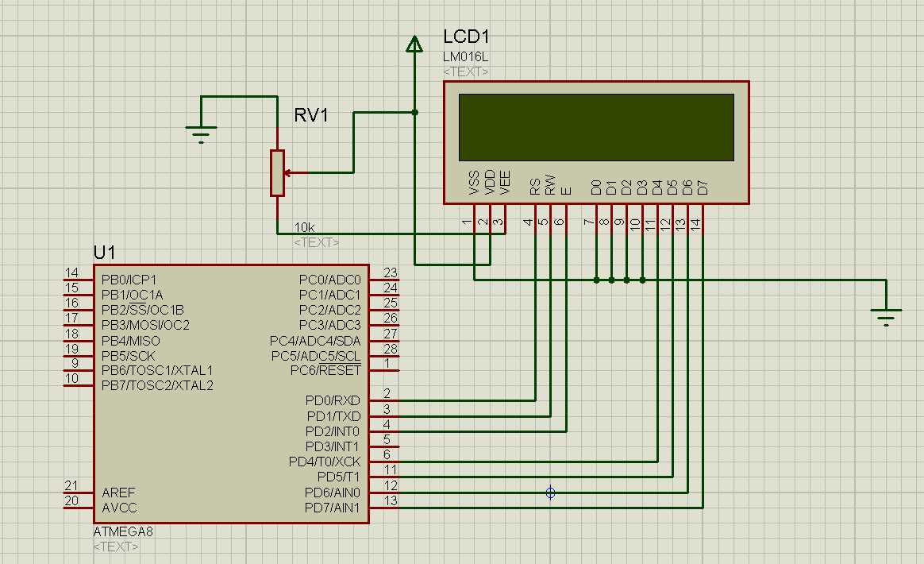Select the ATMEGA8 part name label
The image size is (924, 564).
point(123,531)
